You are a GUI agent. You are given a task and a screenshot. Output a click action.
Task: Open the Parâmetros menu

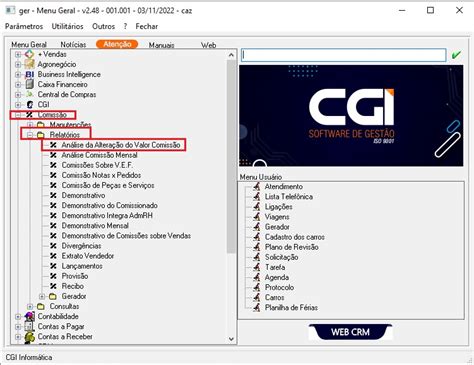click(x=24, y=26)
